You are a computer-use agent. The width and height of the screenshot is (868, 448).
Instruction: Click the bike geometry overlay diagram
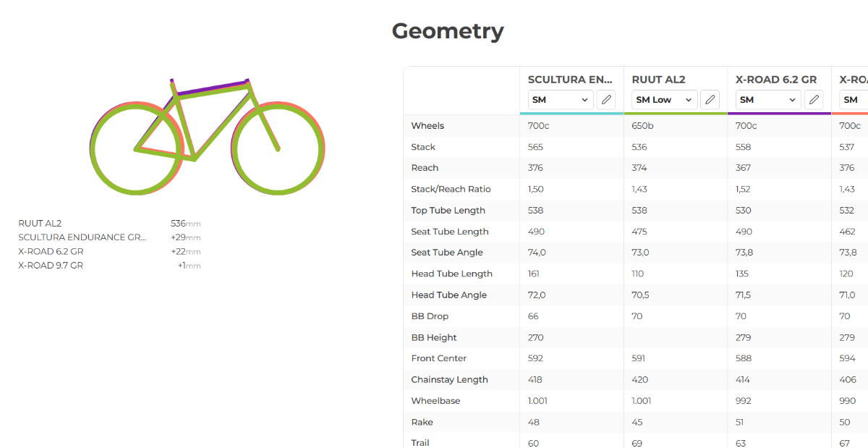tap(208, 137)
